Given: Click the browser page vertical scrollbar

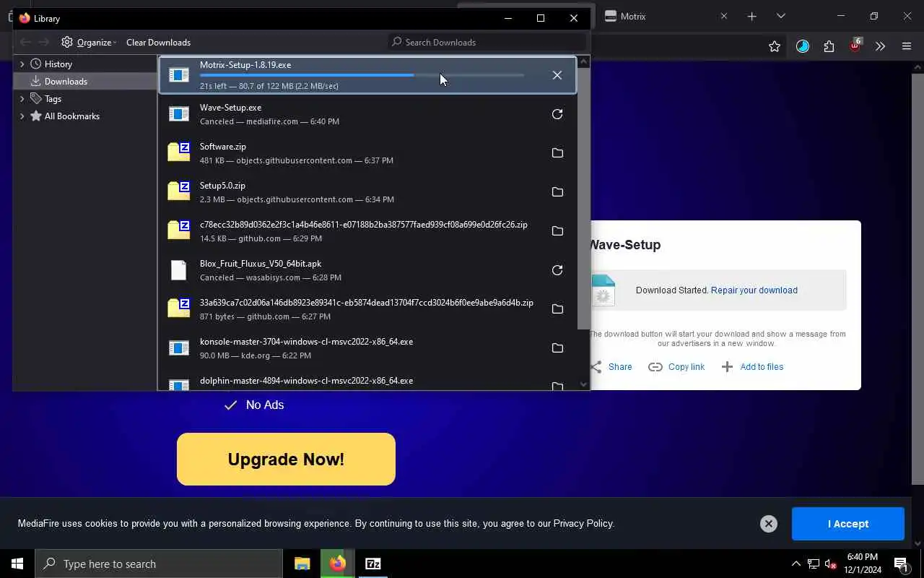Looking at the screenshot, I should tap(918, 278).
